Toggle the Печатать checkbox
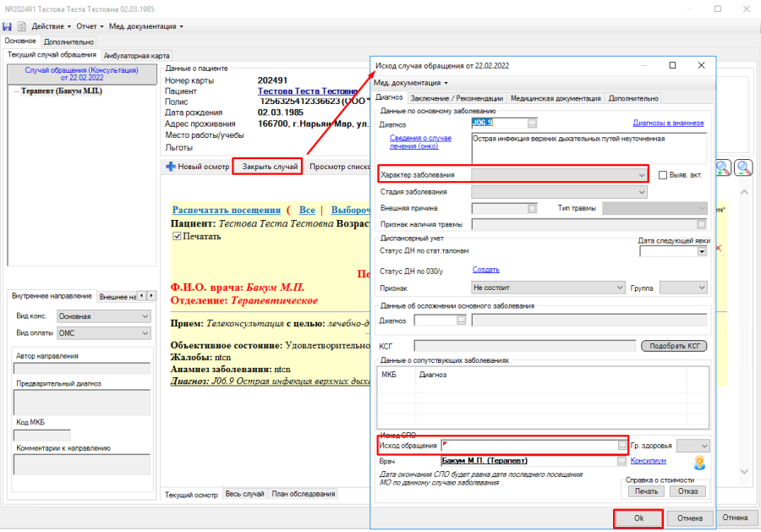 click(178, 236)
